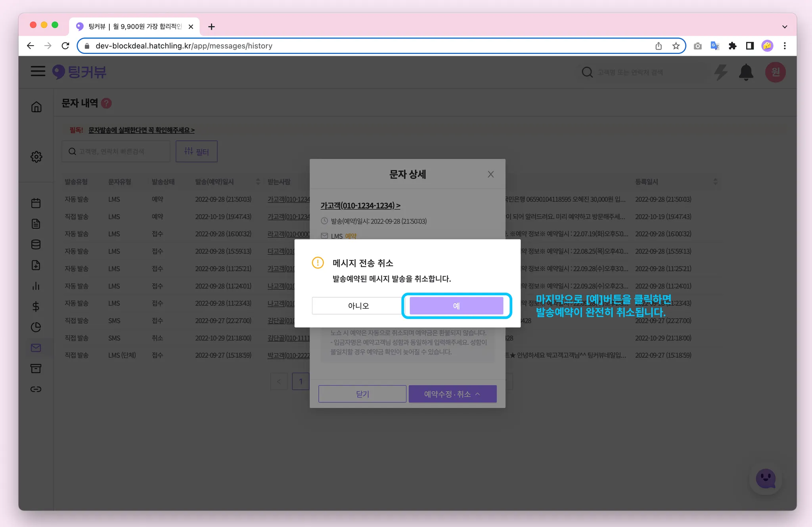Sort by 발송(예약)일시 column arrows

point(258,182)
